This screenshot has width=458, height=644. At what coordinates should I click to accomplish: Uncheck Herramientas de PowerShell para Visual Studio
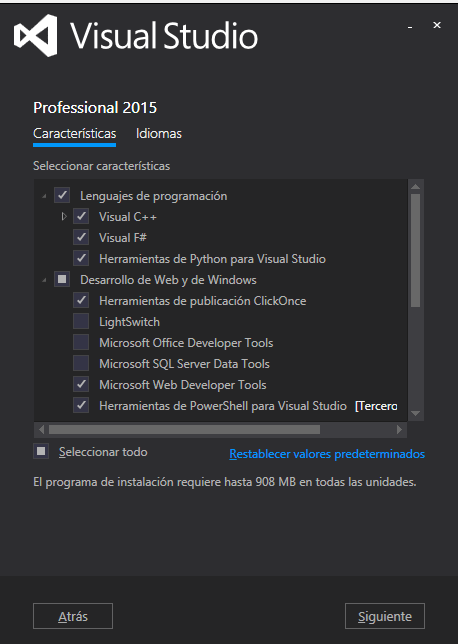coord(81,405)
